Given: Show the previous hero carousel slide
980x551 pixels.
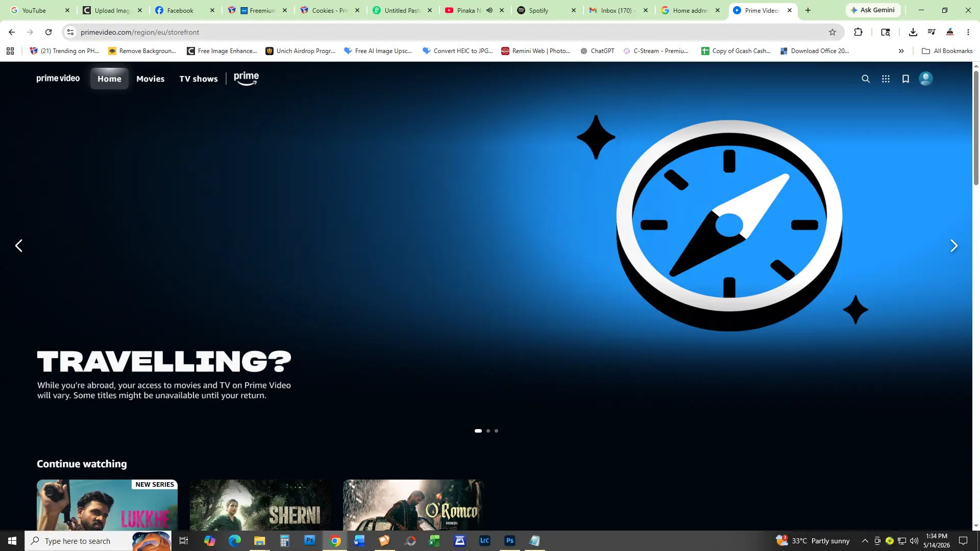Looking at the screenshot, I should (19, 246).
